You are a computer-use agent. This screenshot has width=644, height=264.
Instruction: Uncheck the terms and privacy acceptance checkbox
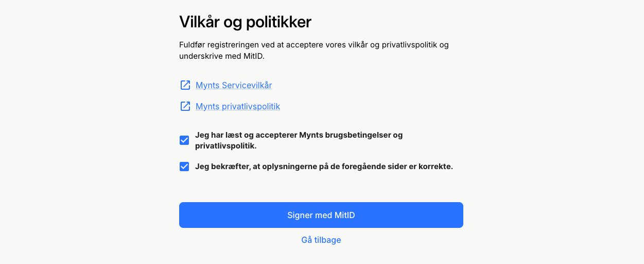click(x=184, y=140)
